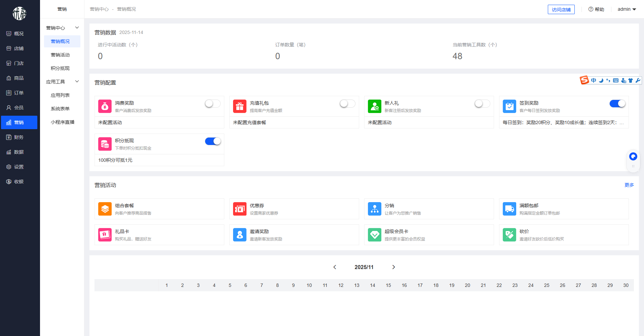Select day 14 in the timeline

coord(372,285)
